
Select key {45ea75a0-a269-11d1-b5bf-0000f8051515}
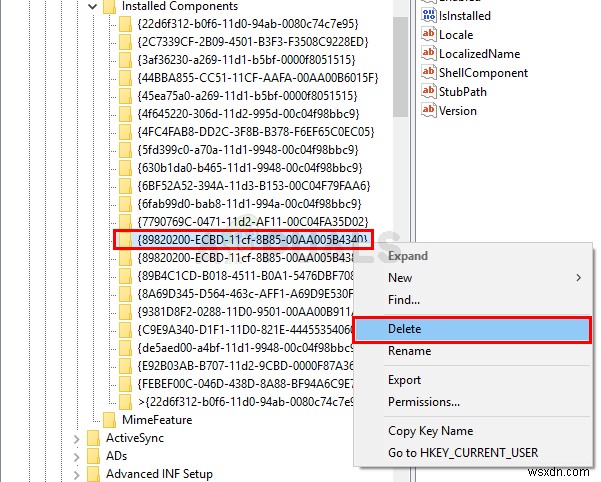pyautogui.click(x=247, y=96)
